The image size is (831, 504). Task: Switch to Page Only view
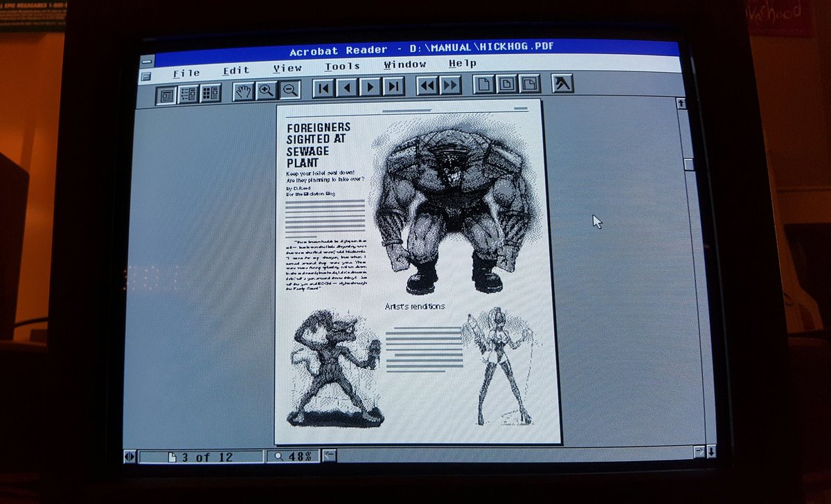pyautogui.click(x=166, y=95)
